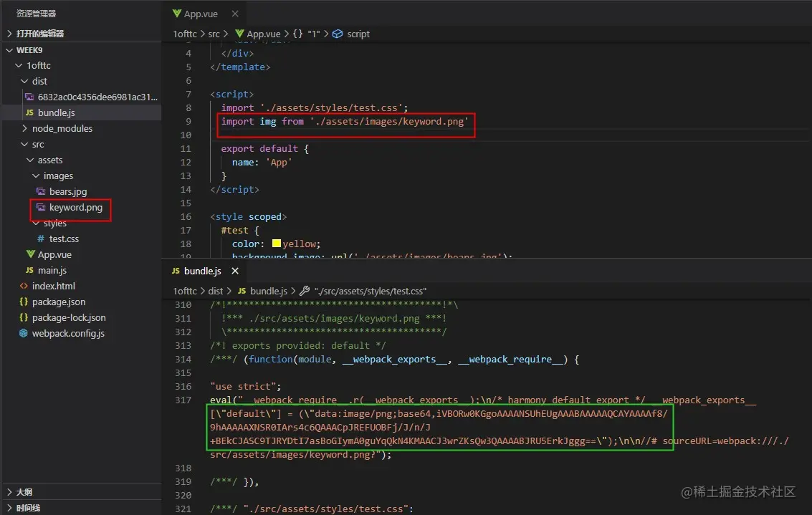Click the JS icon beside bundle.js in explorer

(29, 113)
